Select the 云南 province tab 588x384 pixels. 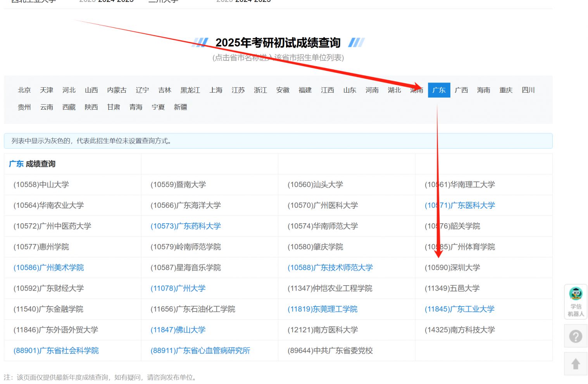click(x=47, y=107)
